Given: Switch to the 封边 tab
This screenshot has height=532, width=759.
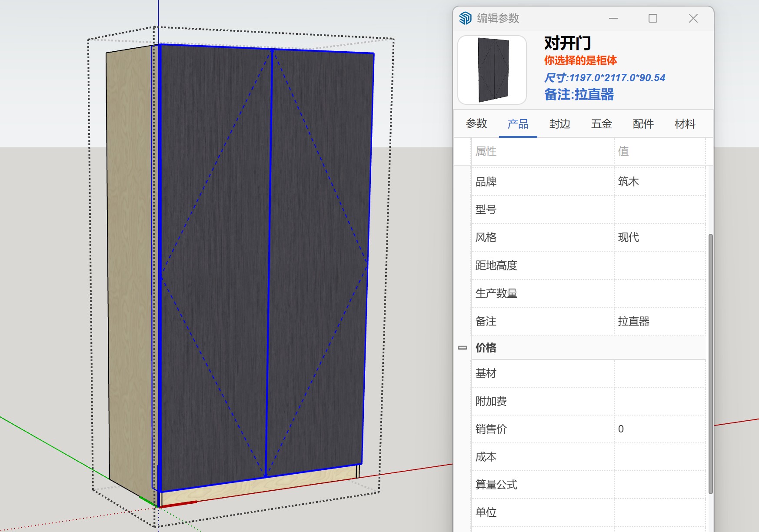Looking at the screenshot, I should 559,124.
